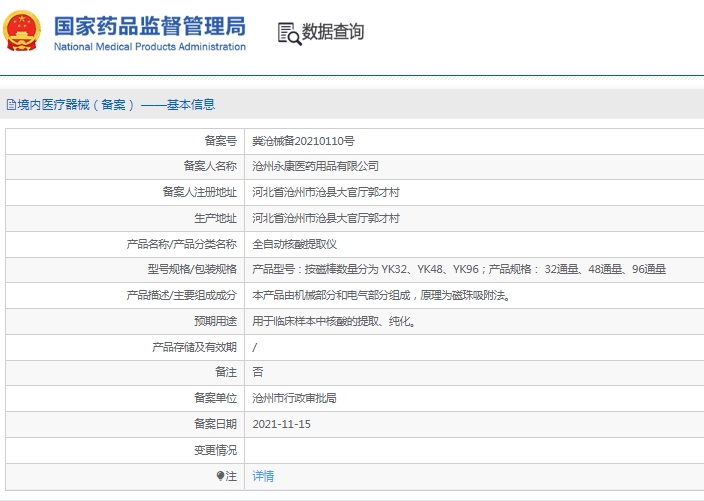Click the 型号规格/包装规格 label
704x501 pixels.
pos(192,269)
